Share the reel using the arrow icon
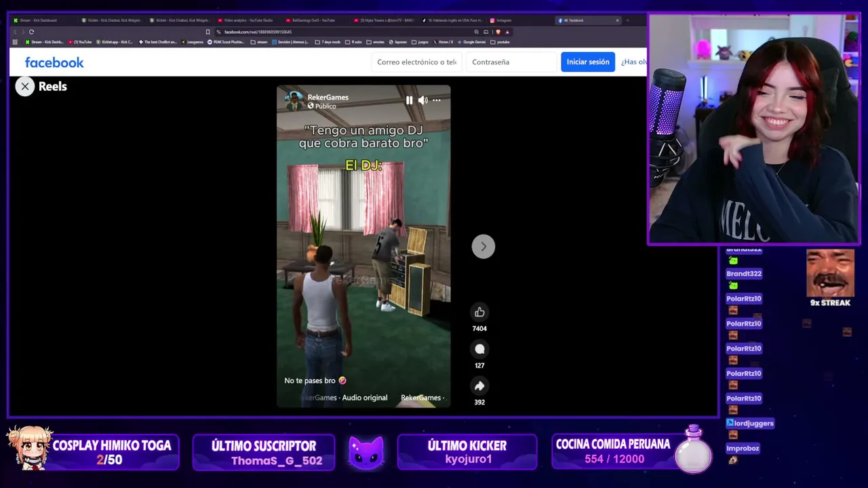Image resolution: width=868 pixels, height=488 pixels. coord(479,386)
